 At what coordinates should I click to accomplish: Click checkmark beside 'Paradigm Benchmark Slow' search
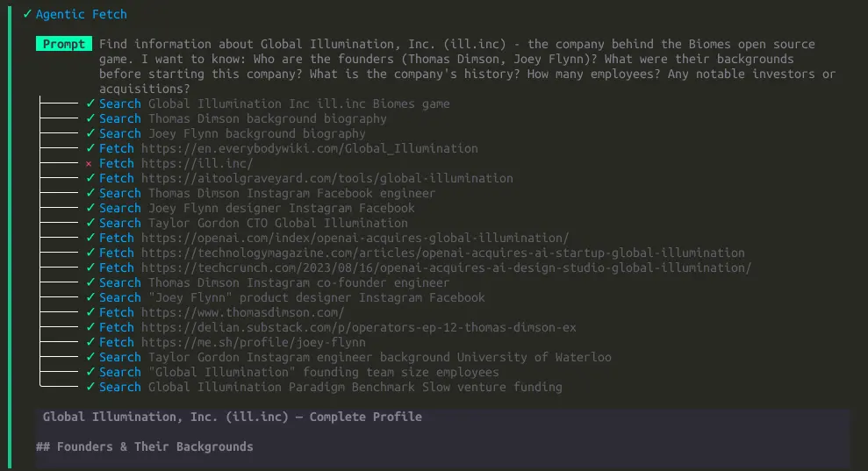90,388
